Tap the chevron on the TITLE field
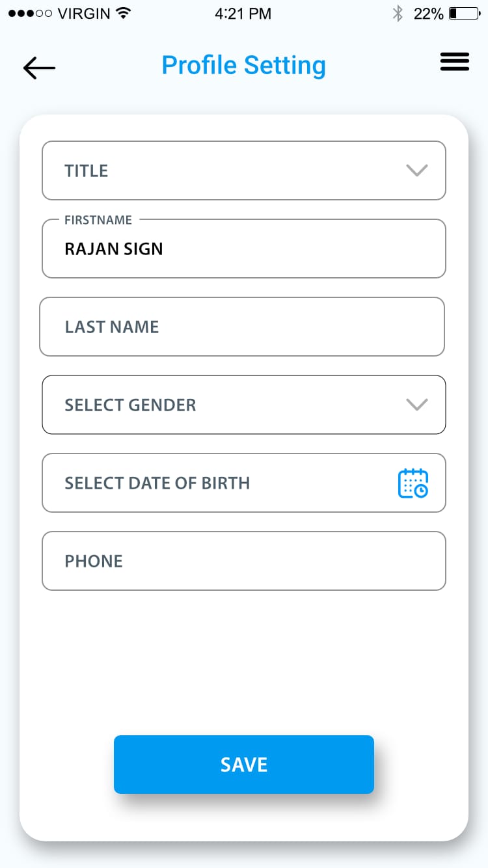The image size is (488, 868). [416, 170]
